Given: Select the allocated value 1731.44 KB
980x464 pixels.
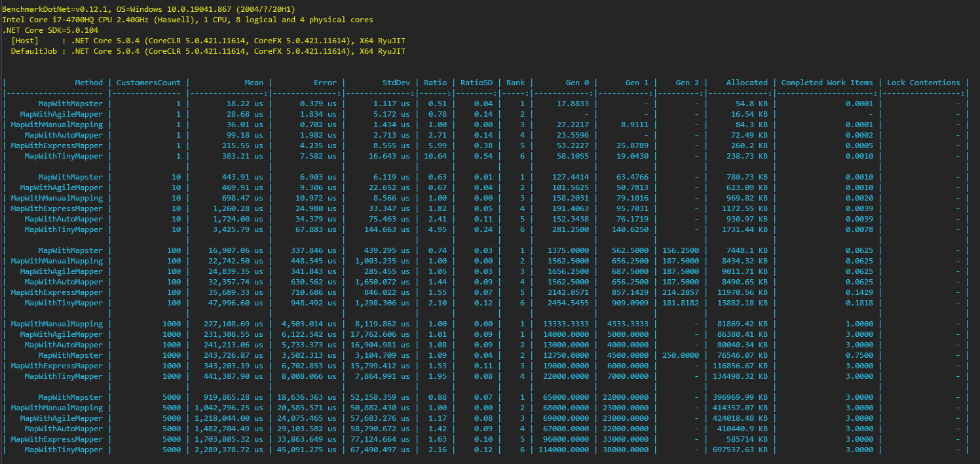Looking at the screenshot, I should coord(744,229).
